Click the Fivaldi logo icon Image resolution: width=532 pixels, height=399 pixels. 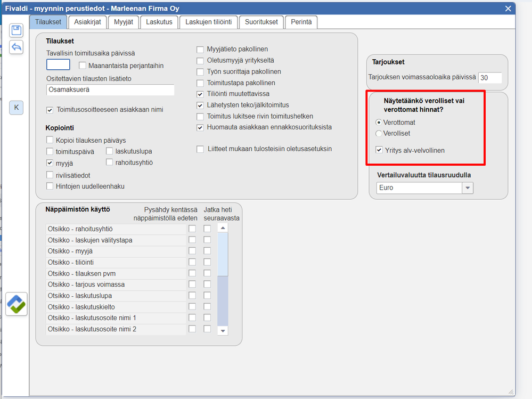click(17, 304)
